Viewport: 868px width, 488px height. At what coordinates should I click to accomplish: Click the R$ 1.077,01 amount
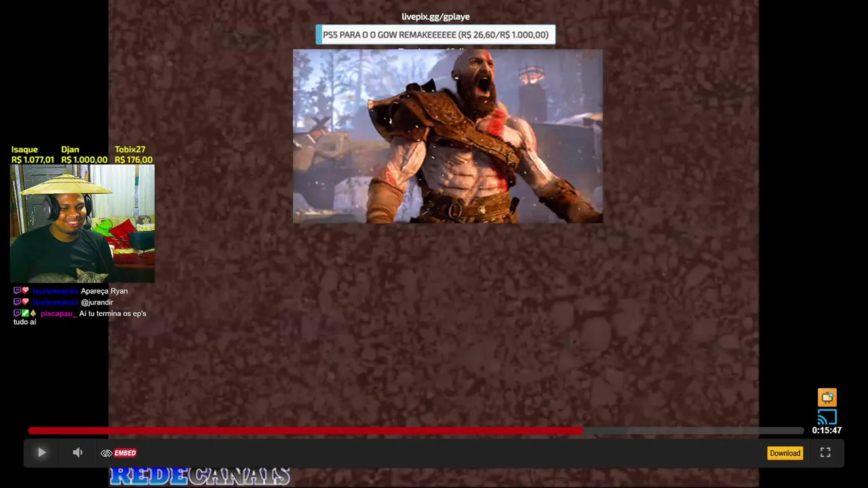tap(33, 160)
